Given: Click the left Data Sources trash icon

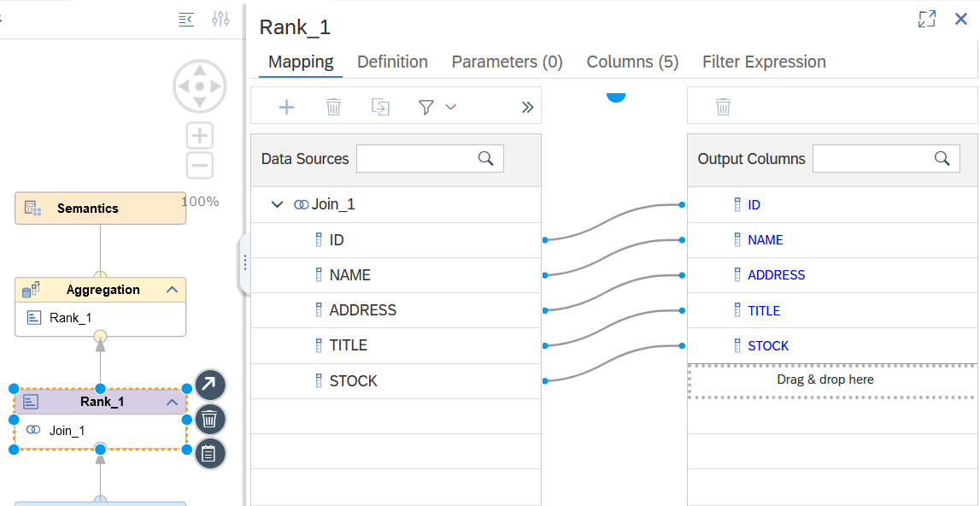Looking at the screenshot, I should pyautogui.click(x=334, y=107).
